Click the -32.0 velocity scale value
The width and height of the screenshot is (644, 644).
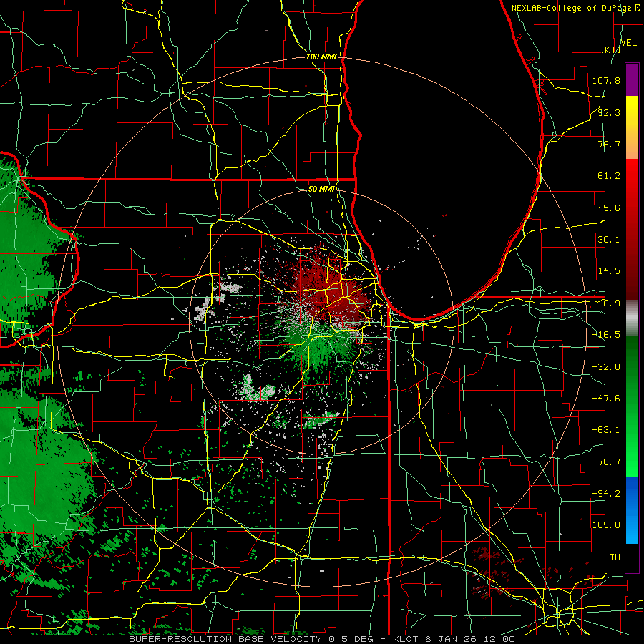pos(606,367)
